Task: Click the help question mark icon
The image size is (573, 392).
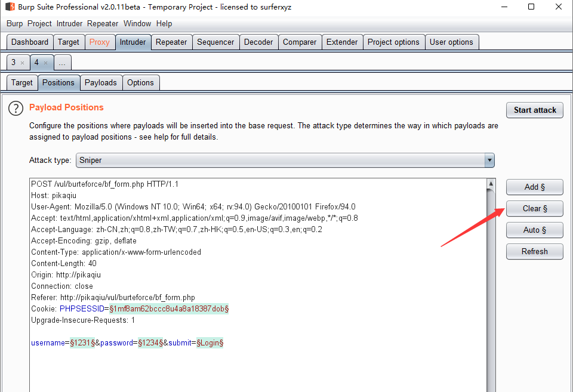Action: pyautogui.click(x=16, y=108)
